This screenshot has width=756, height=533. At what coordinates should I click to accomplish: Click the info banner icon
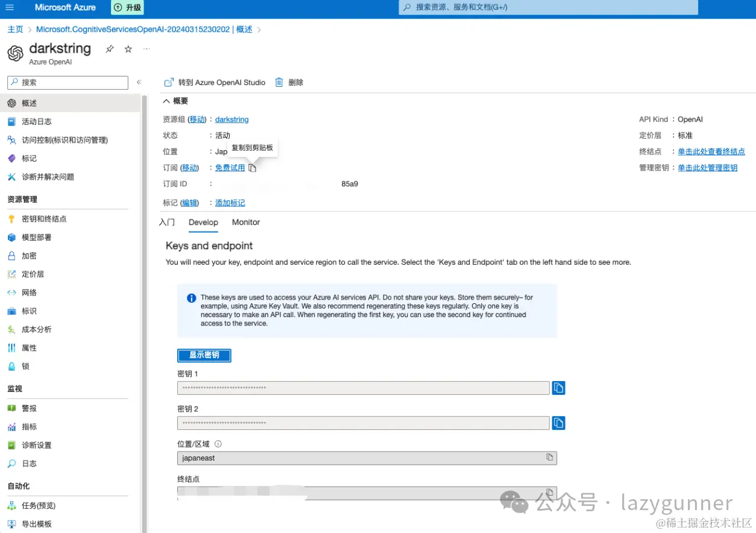pos(191,298)
